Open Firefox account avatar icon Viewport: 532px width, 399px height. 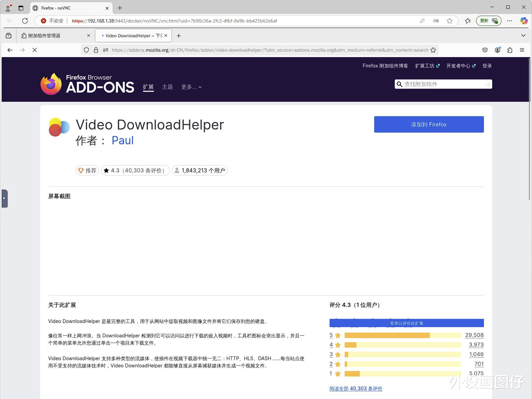click(x=498, y=50)
